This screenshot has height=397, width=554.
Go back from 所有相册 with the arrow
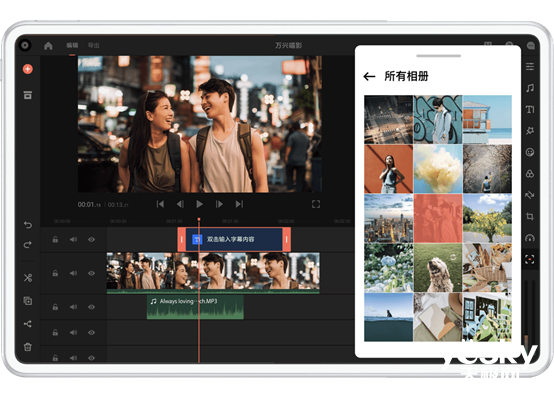pos(369,76)
